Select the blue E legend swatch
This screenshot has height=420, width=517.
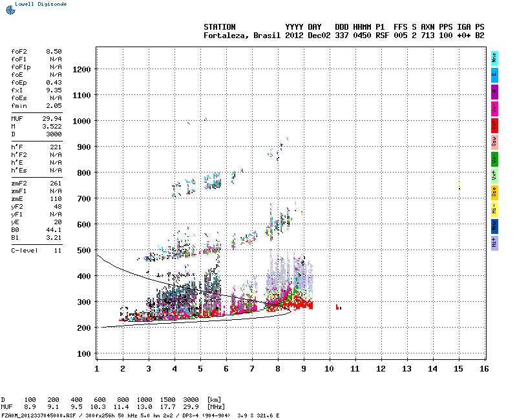pos(494,75)
